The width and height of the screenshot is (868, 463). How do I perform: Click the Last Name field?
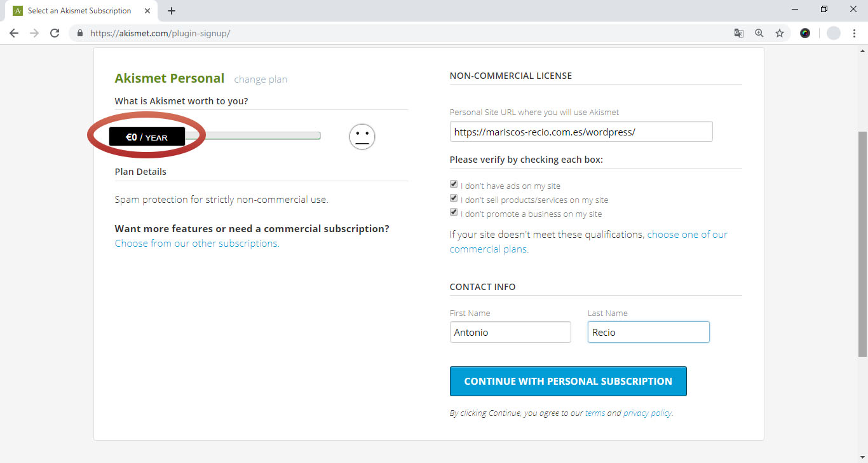coord(649,332)
